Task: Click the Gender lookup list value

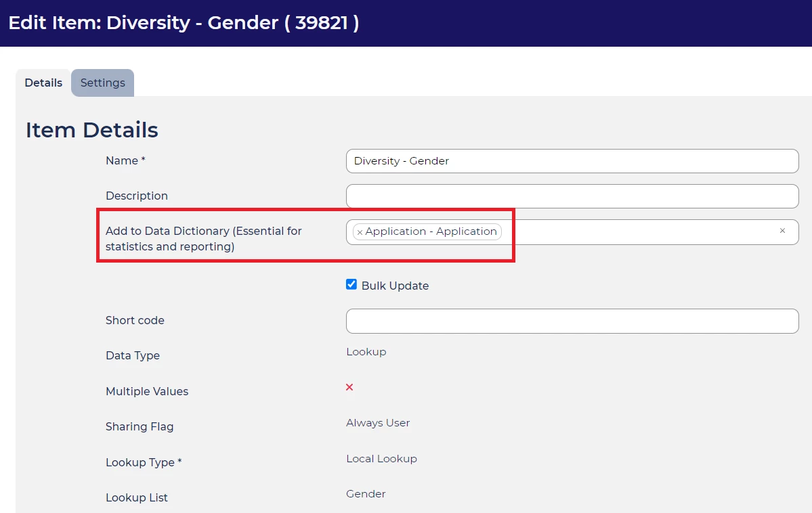Action: click(x=366, y=494)
